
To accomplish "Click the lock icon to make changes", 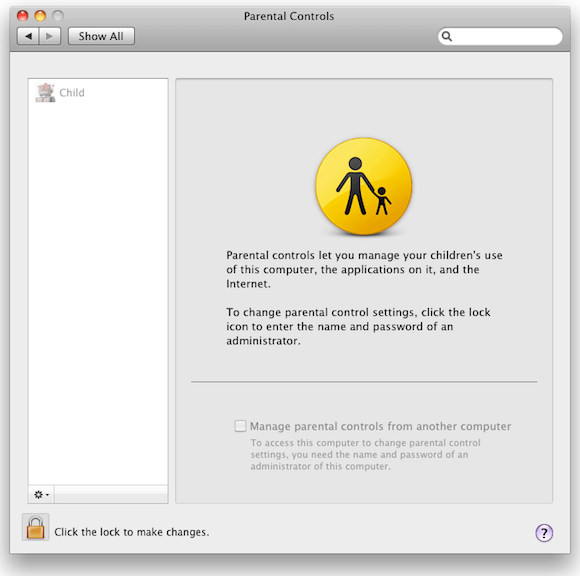I will [36, 527].
